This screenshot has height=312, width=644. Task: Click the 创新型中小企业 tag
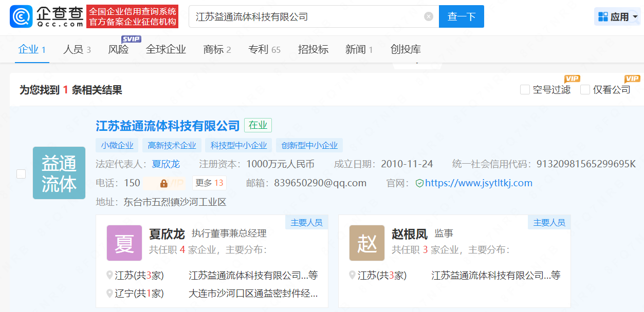pos(309,145)
